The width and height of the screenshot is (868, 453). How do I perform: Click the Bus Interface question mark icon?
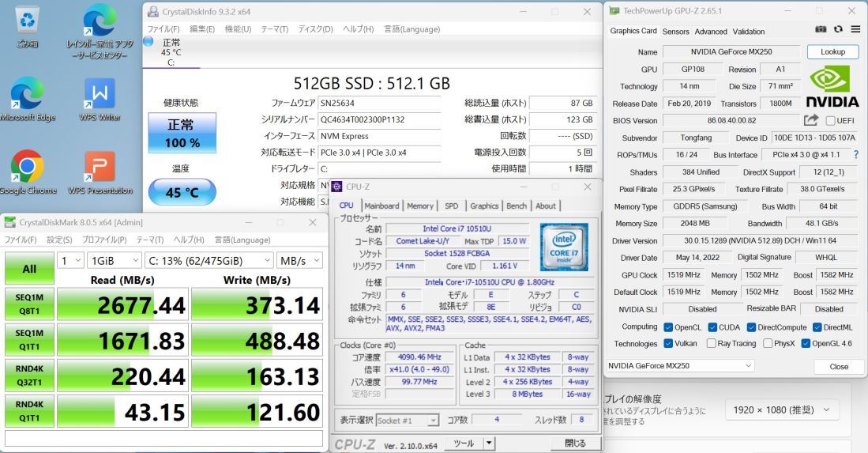coord(856,154)
